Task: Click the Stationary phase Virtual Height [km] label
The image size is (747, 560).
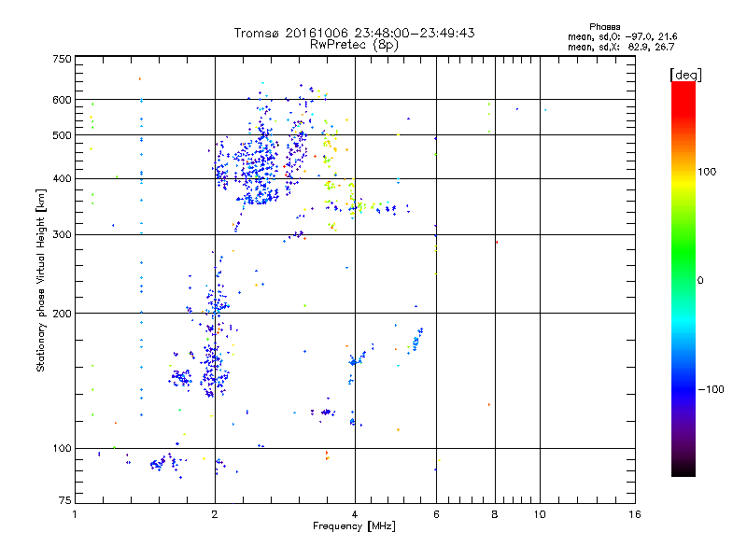Action: [41, 280]
